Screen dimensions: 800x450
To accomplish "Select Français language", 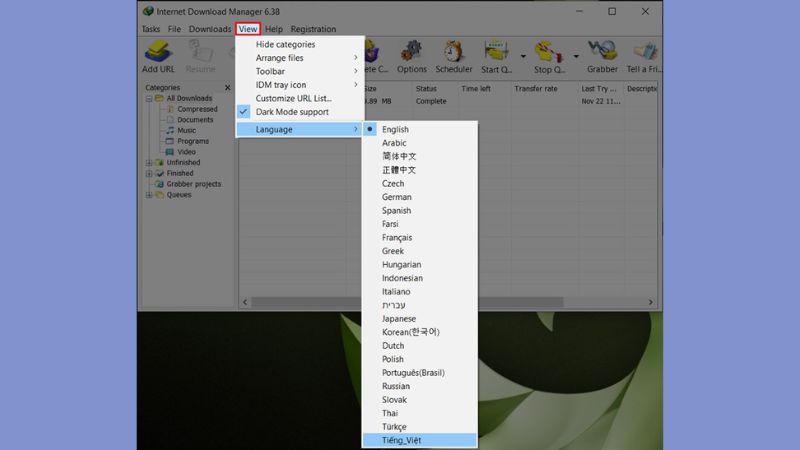I will (420, 238).
